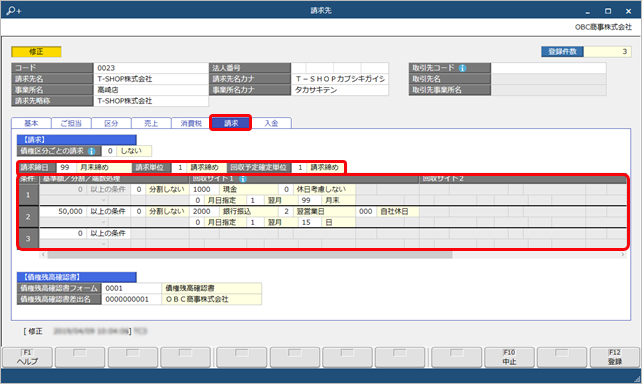Click the horizontal scrollbar thumb of conditions grid
642x384 pixels.
[x=250, y=255]
